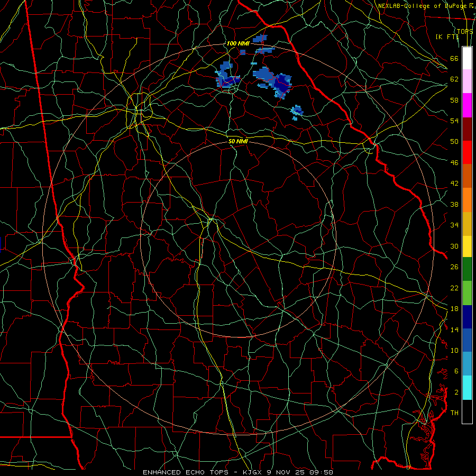This screenshot has height=476, width=476.
Task: Click the 100 NMI range ring label
Action: click(x=238, y=43)
